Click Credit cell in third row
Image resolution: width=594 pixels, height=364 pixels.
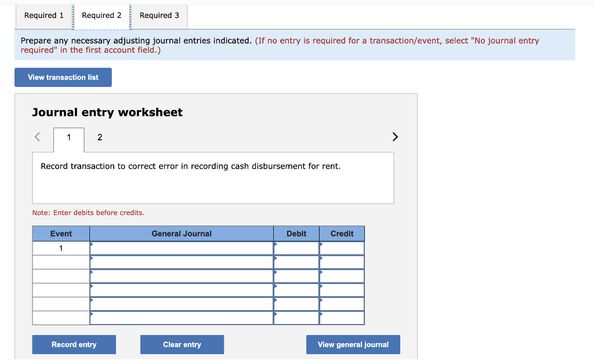tap(342, 276)
